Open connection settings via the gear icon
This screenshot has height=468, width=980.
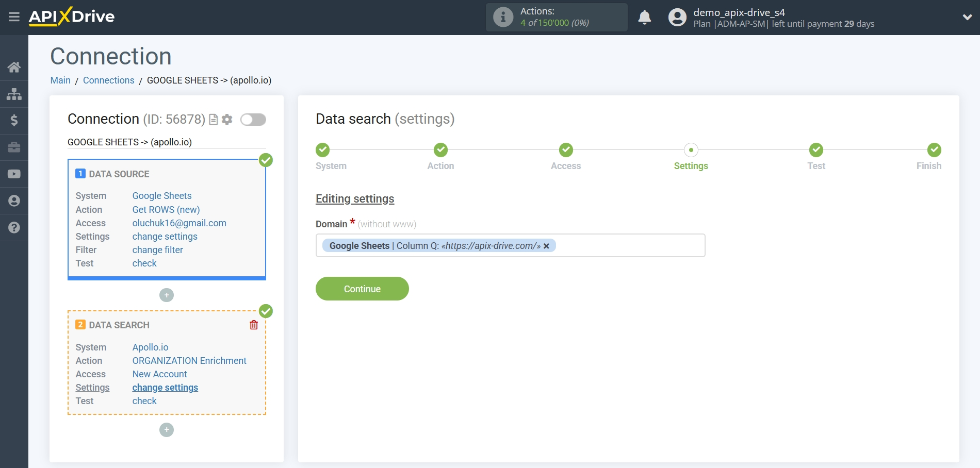[227, 119]
